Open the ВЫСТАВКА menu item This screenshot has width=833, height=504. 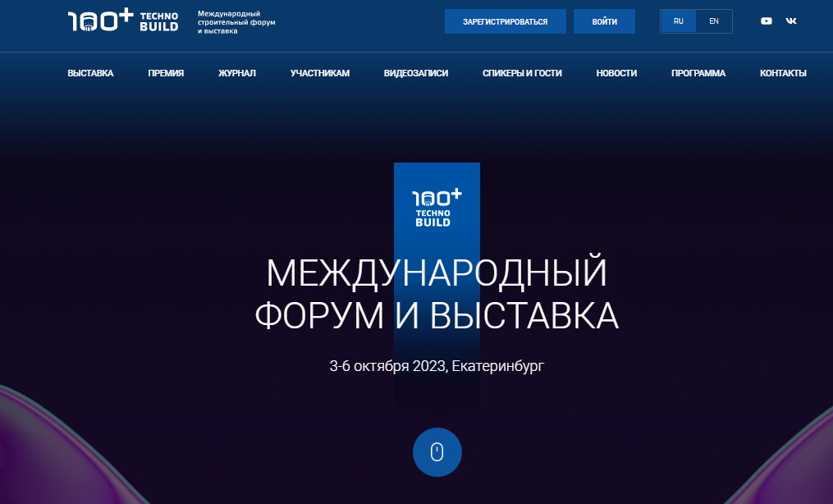coord(90,73)
